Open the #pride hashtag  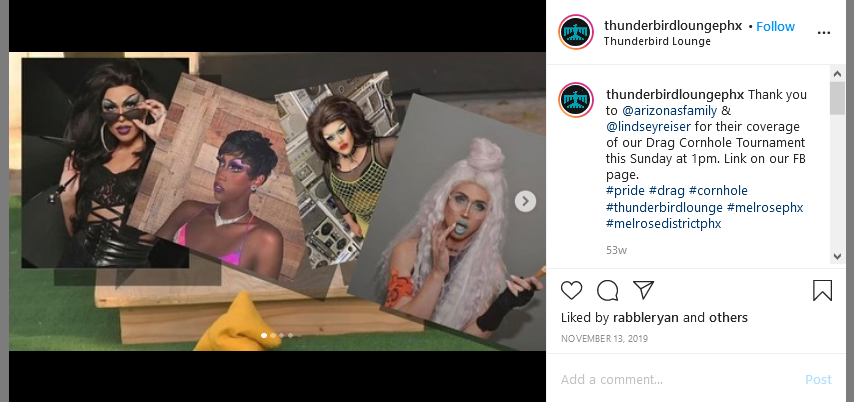tap(625, 191)
